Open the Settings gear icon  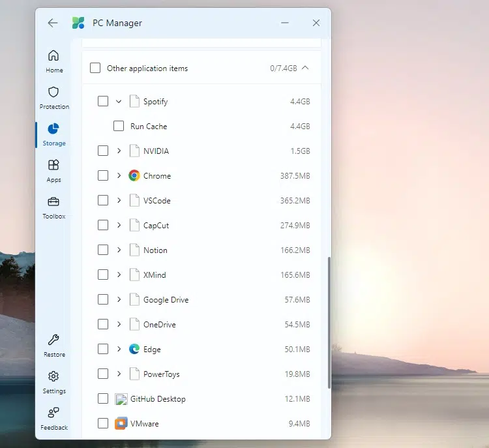pyautogui.click(x=54, y=377)
